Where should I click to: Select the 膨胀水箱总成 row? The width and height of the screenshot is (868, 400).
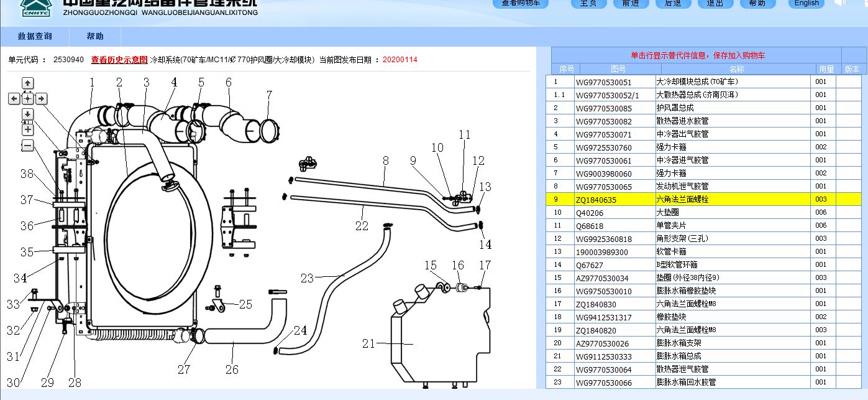tap(703, 356)
